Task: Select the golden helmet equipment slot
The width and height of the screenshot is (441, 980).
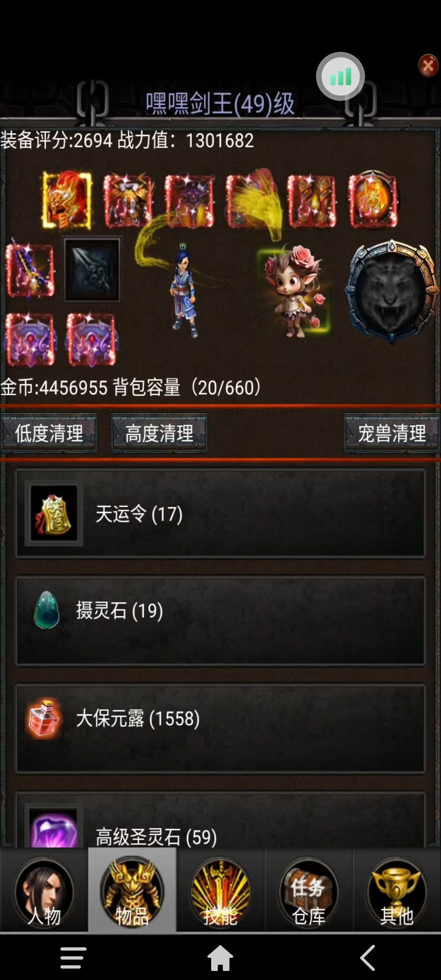Action: tap(67, 200)
